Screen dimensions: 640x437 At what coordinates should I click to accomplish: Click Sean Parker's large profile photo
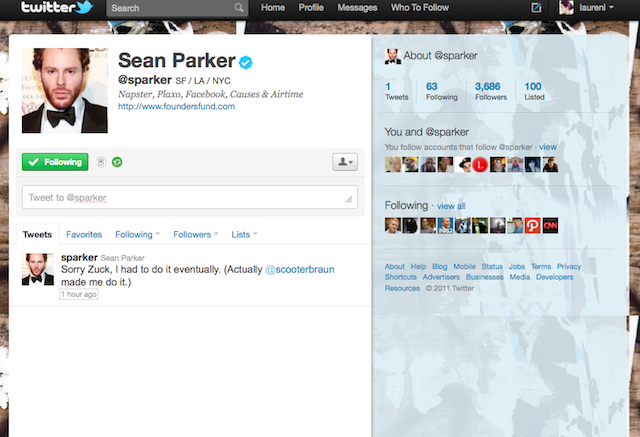pos(65,91)
